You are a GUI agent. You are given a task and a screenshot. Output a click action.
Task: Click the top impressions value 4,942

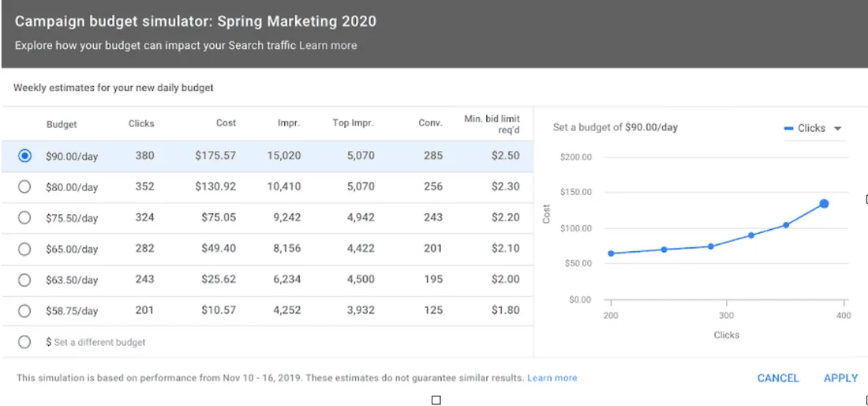click(x=360, y=218)
